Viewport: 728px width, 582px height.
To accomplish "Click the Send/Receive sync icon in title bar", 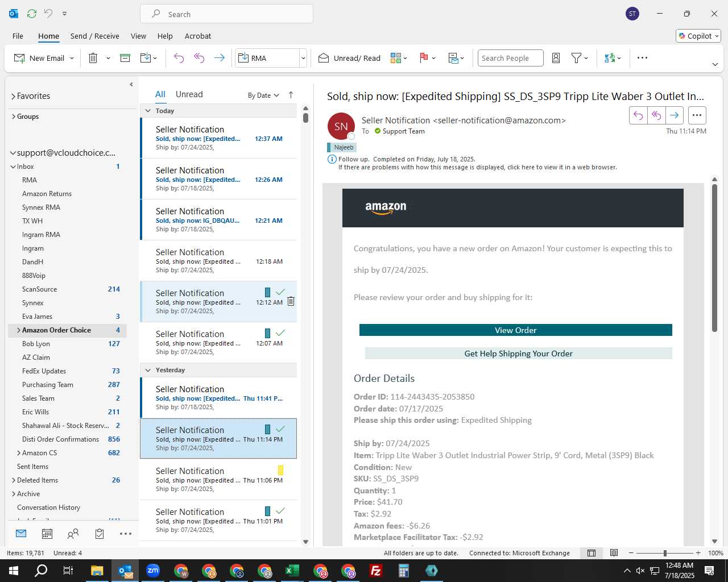I will [x=32, y=14].
